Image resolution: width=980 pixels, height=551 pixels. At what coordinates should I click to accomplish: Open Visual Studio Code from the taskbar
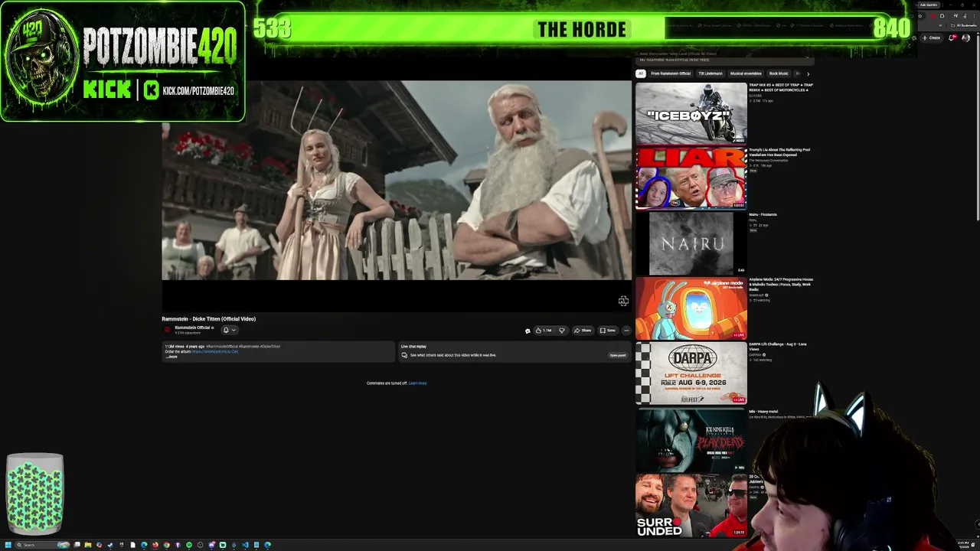click(245, 545)
